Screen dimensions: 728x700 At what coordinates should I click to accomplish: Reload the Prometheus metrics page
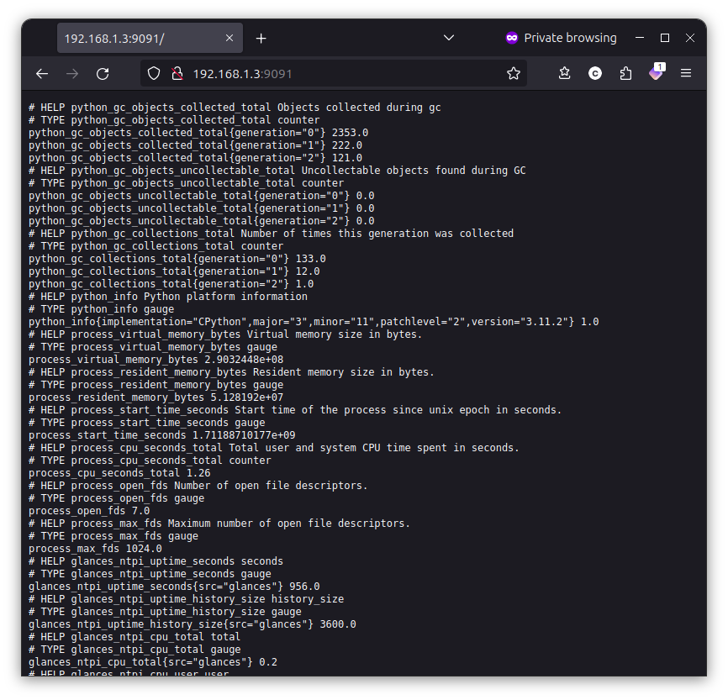(x=103, y=73)
